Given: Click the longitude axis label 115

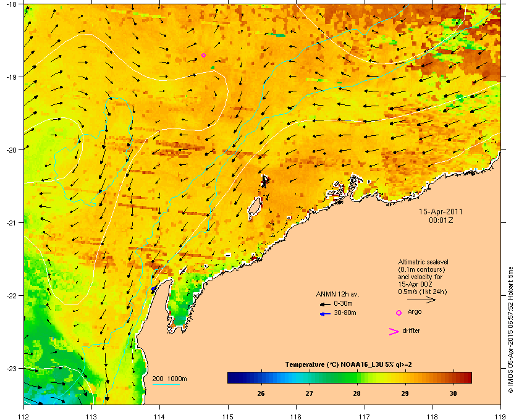Looking at the screenshot, I should tap(228, 416).
